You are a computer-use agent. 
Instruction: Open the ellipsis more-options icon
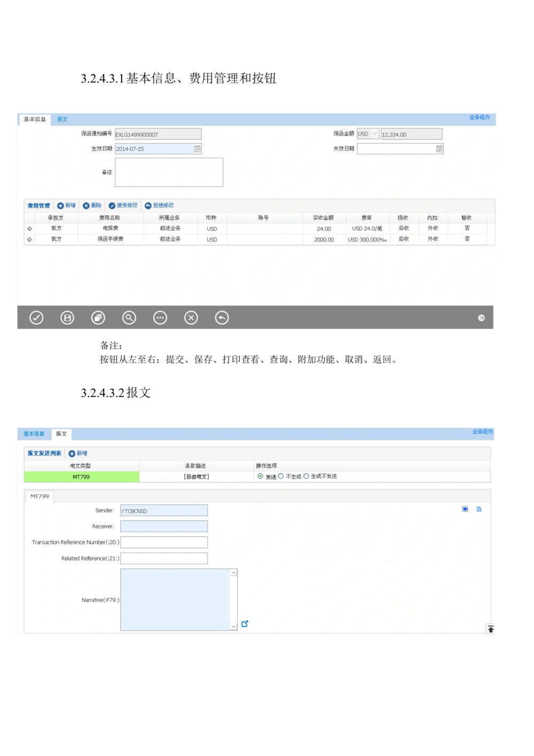tap(160, 318)
